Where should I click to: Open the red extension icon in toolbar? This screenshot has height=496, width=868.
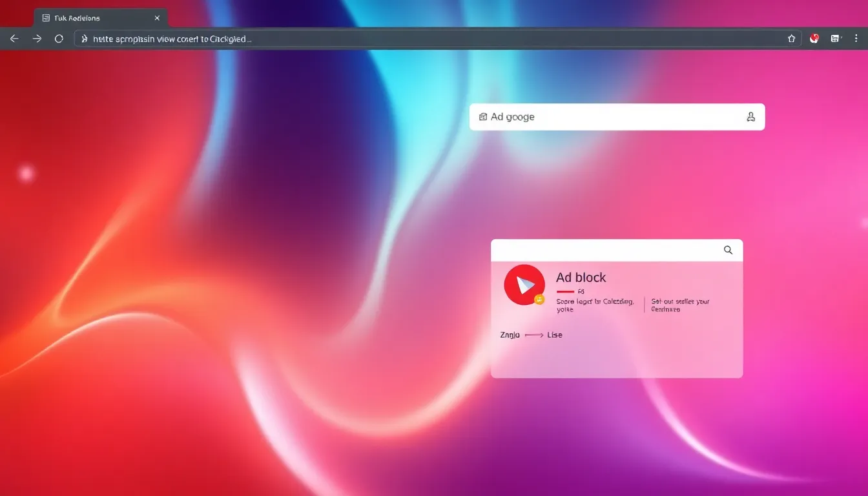pyautogui.click(x=814, y=39)
